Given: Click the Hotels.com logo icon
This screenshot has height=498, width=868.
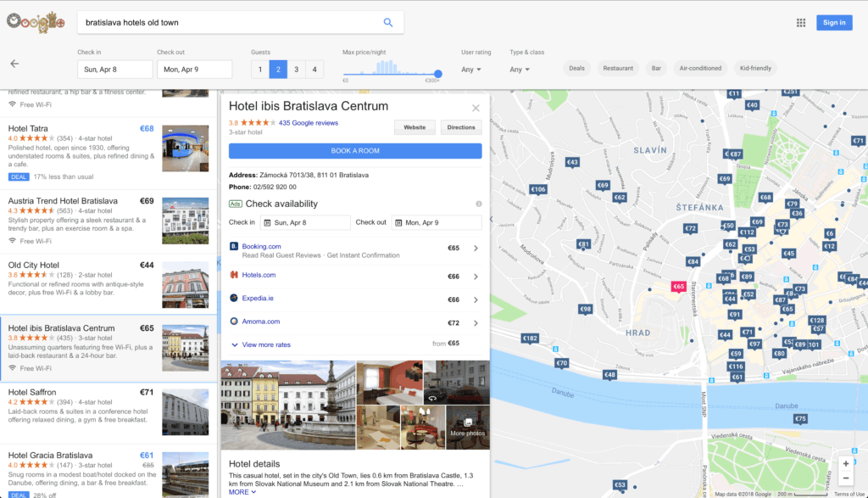Looking at the screenshot, I should 234,275.
